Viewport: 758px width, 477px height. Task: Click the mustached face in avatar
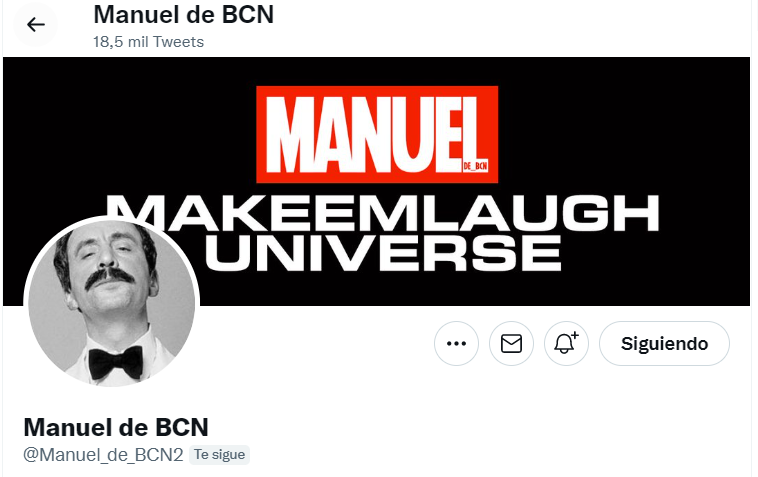pos(109,270)
